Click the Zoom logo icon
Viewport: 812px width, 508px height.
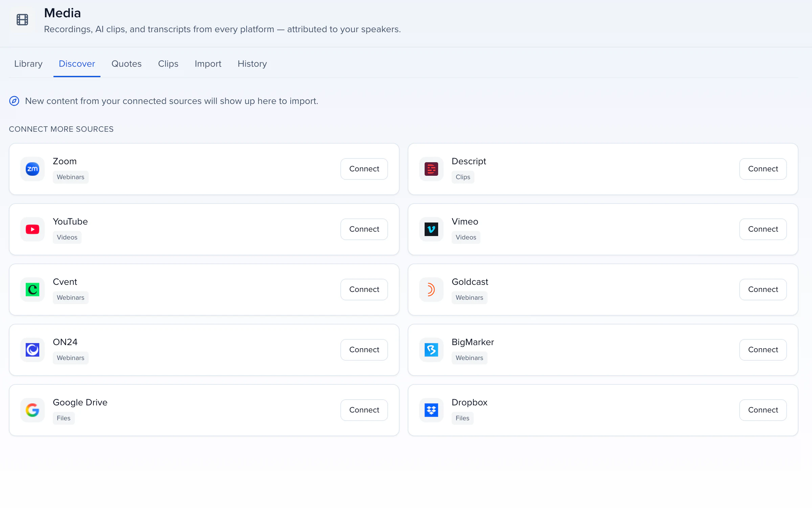click(x=32, y=169)
